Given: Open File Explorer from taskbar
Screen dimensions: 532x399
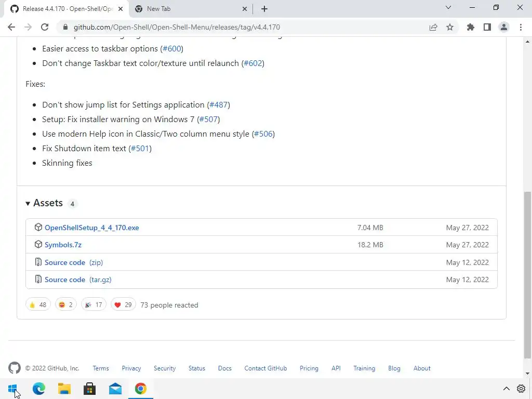Looking at the screenshot, I should click(64, 389).
